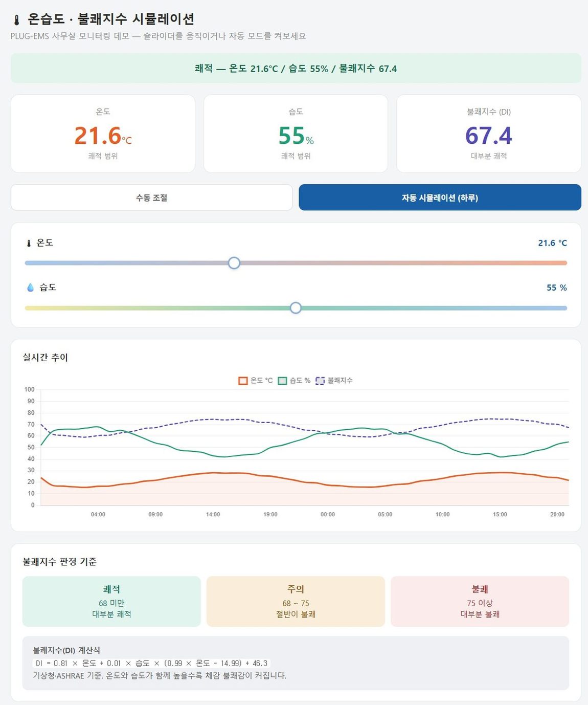Click the 습도 slider handle

click(296, 308)
